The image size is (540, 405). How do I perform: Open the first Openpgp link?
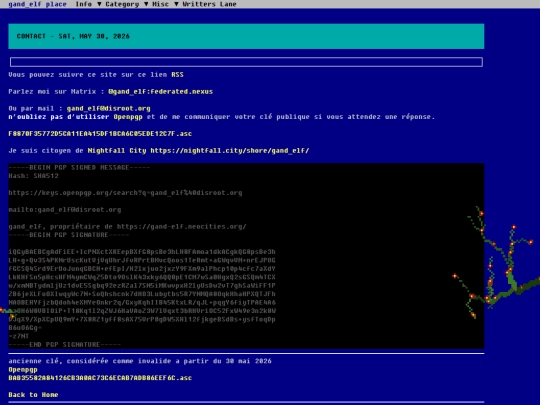pos(128,117)
